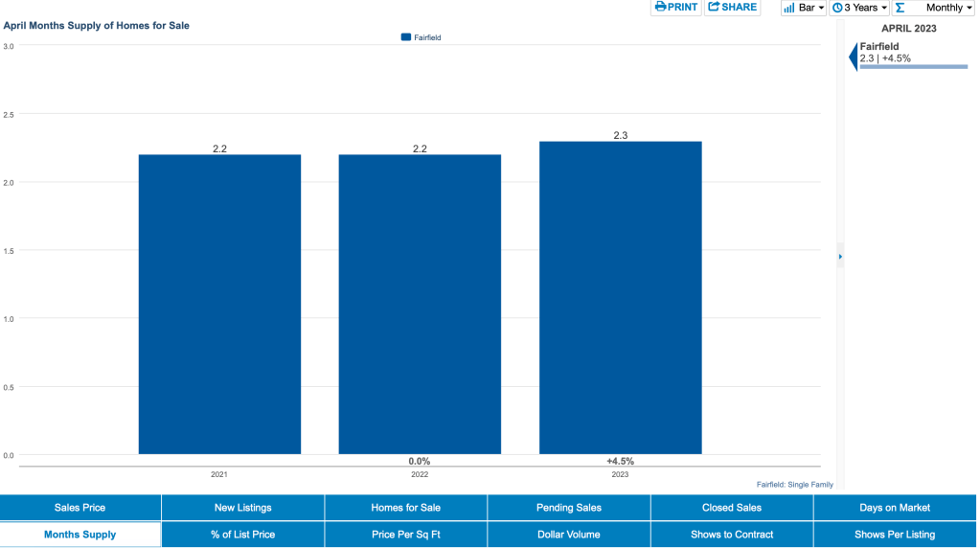Screen dimensions: 980x548
Task: Open the Homes for Sale metric
Action: point(405,508)
